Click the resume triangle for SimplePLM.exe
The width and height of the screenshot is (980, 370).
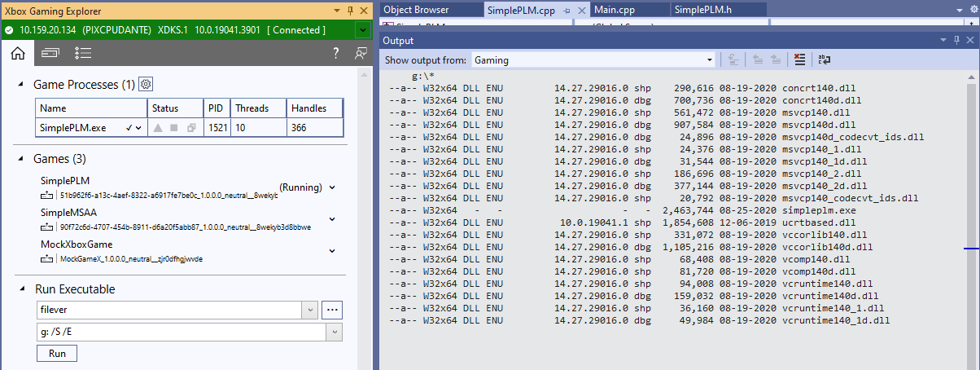158,128
